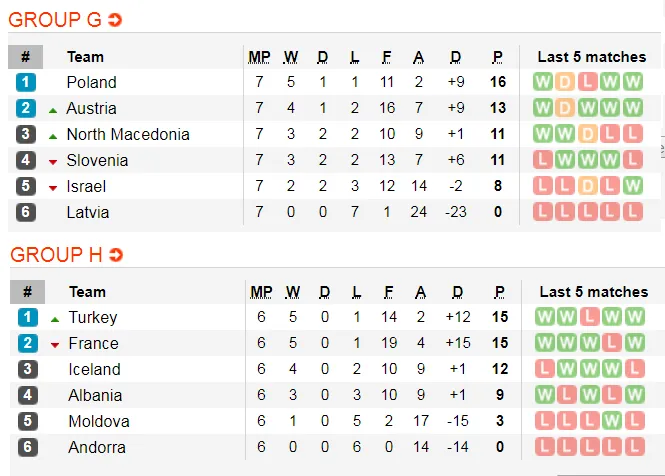
Task: Click the Group G heading
Action: click(x=56, y=19)
